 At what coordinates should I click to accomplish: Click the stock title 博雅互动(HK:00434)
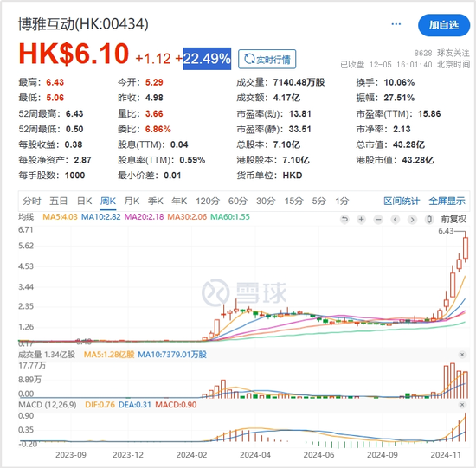(x=83, y=24)
